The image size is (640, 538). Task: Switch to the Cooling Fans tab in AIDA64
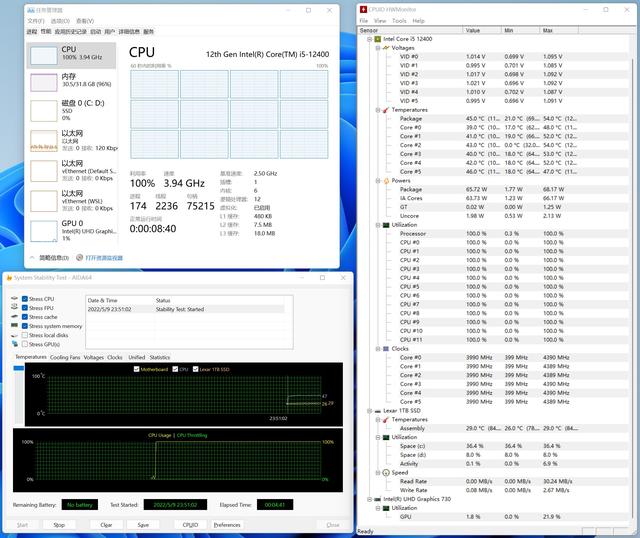[65, 357]
